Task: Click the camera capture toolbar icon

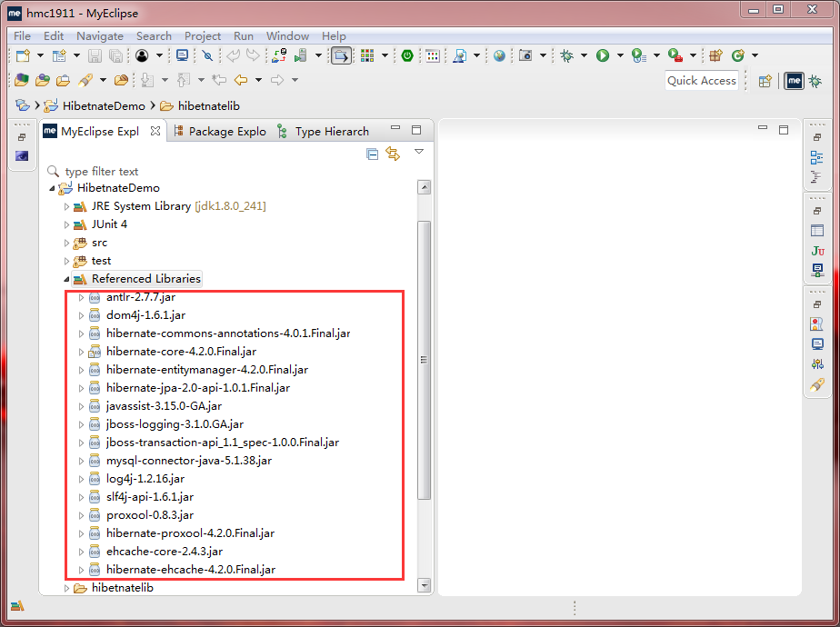Action: (525, 55)
